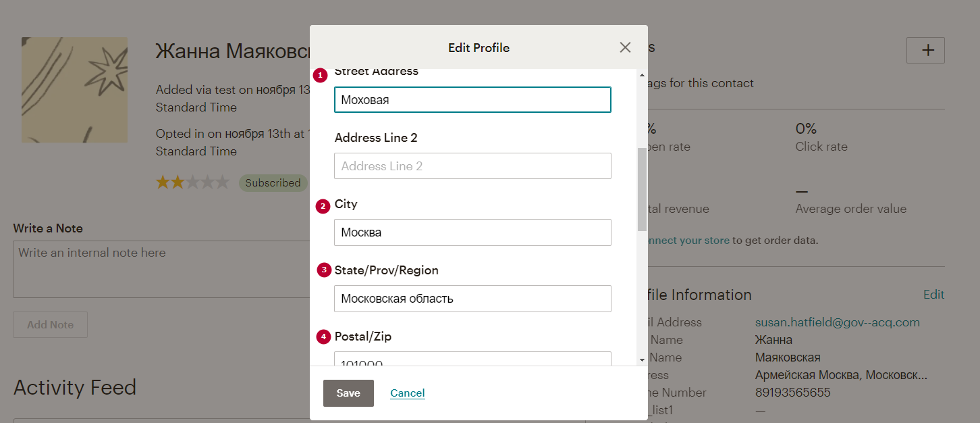Close the Edit Profile dialog with X
This screenshot has width=980, height=423.
pos(625,47)
